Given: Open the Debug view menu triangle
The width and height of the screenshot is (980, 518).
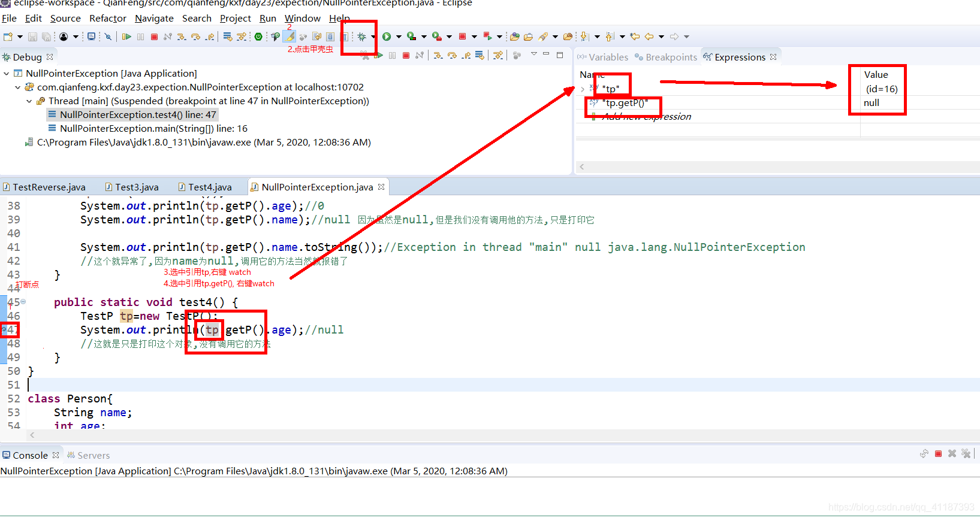Looking at the screenshot, I should 533,54.
